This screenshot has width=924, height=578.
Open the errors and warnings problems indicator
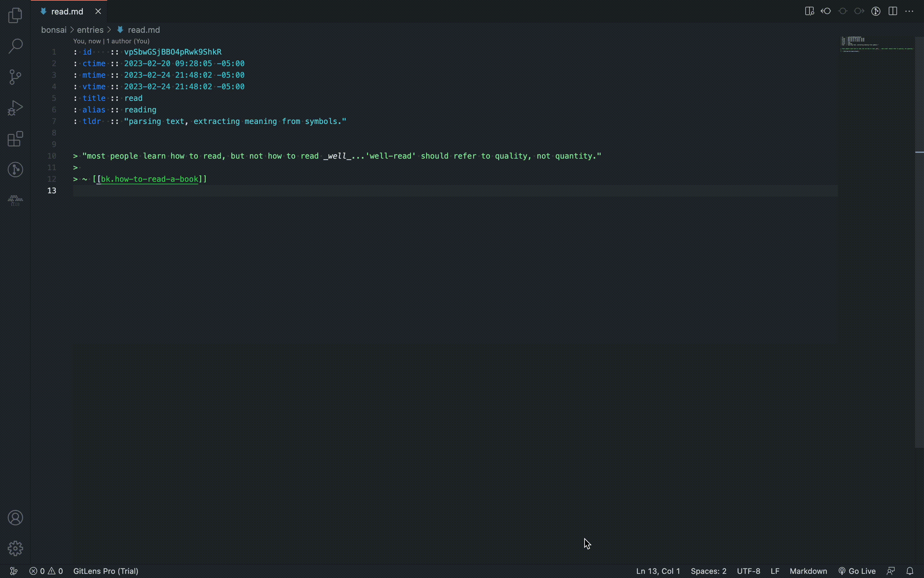46,571
